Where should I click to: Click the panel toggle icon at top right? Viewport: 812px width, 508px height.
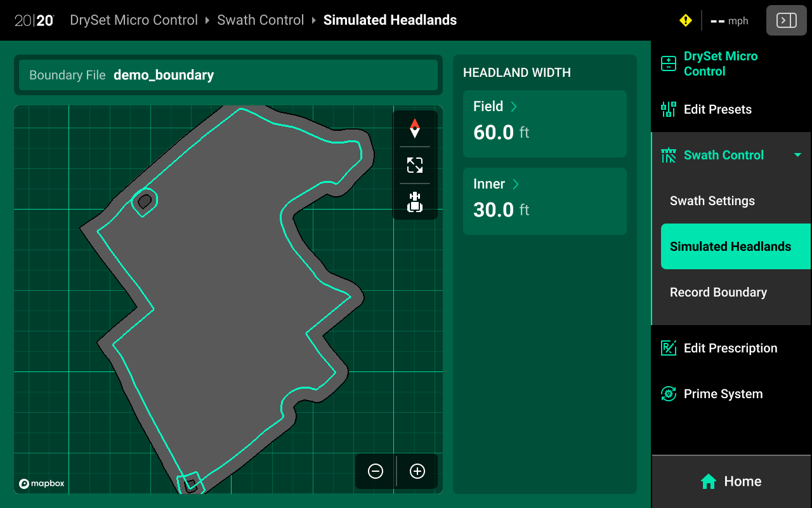pos(786,20)
